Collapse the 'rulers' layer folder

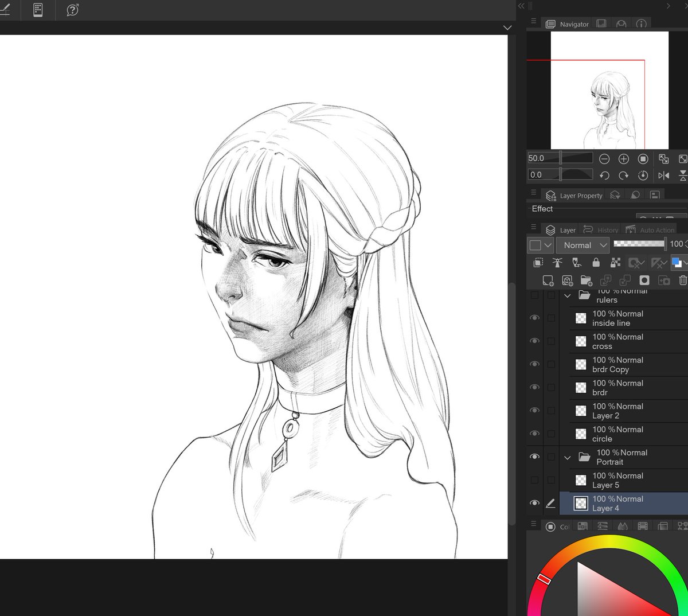568,295
